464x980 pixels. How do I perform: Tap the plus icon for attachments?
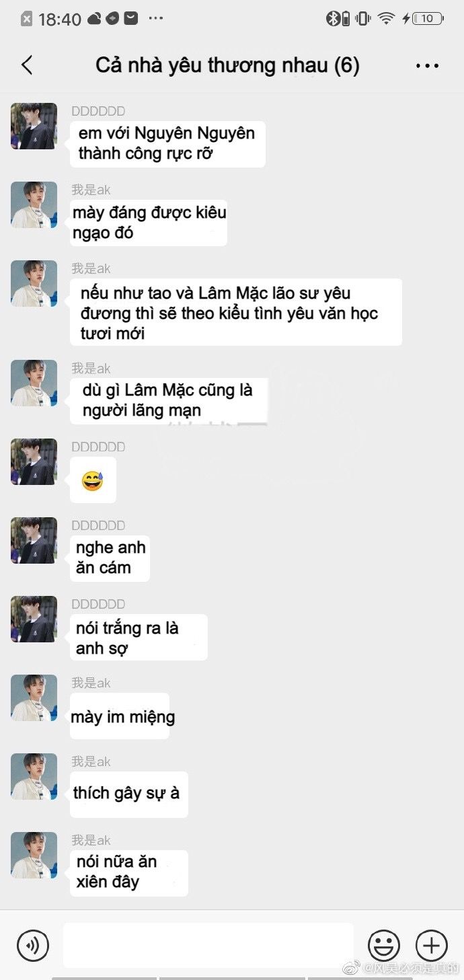coord(432,945)
